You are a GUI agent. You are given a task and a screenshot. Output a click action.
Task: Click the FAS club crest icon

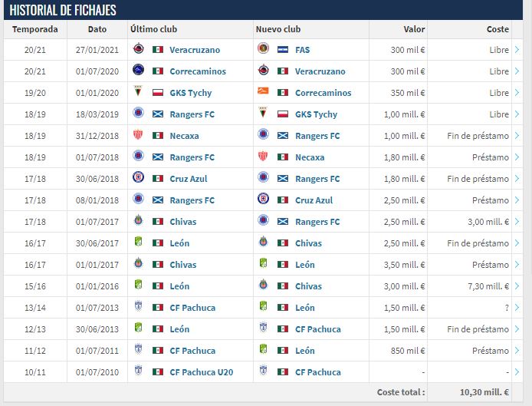tap(264, 50)
